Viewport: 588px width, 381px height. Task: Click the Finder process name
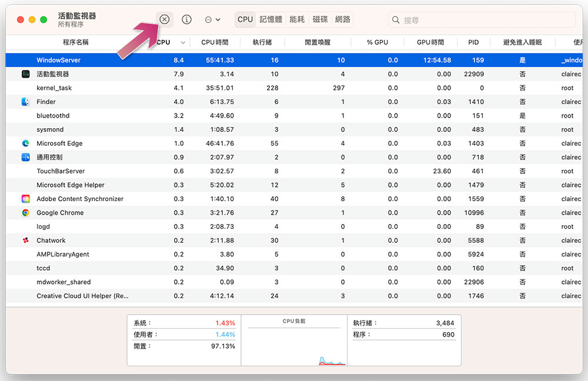[46, 102]
